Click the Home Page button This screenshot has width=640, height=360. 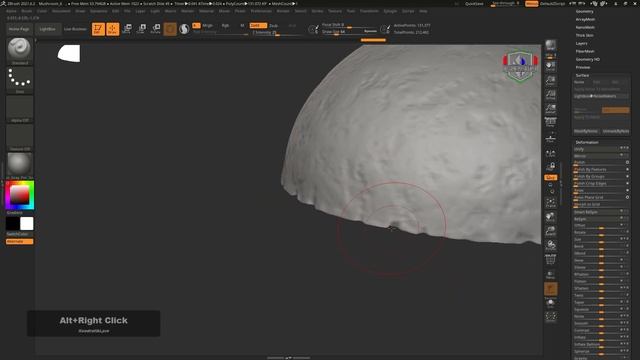[19, 29]
